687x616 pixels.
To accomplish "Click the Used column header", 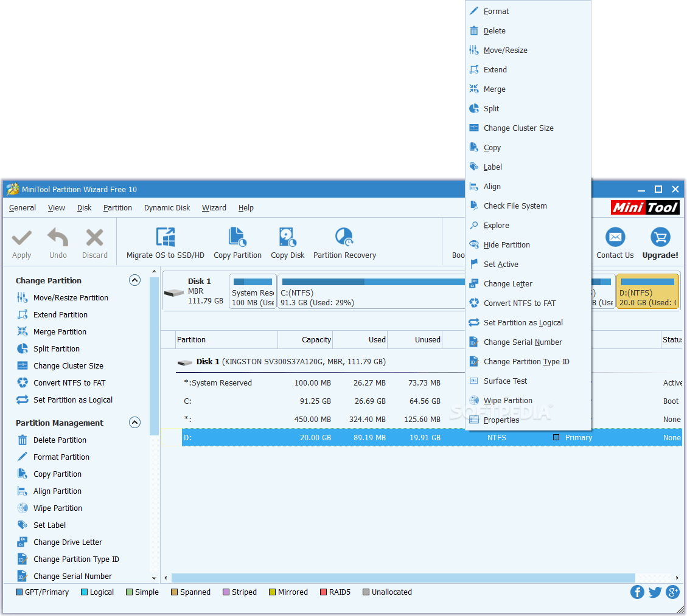I will click(360, 340).
